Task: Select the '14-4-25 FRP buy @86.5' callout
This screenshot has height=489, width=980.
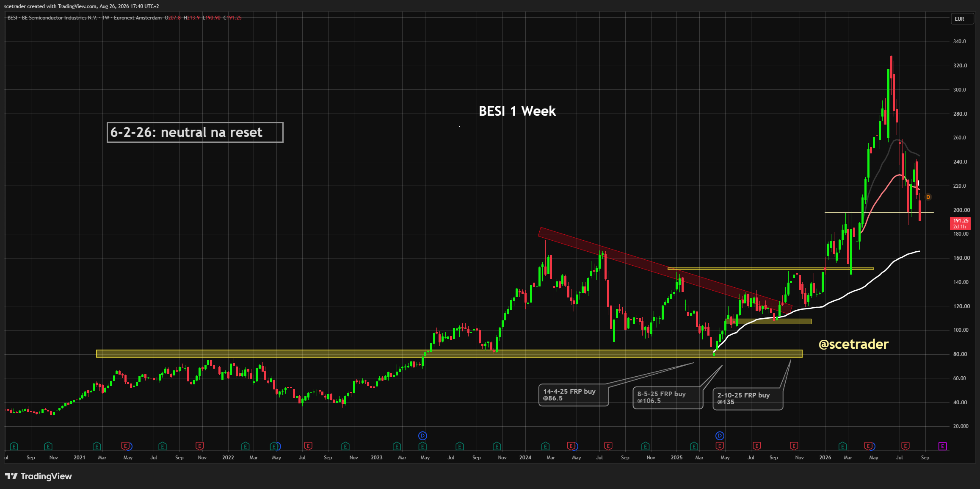Action: pos(574,395)
